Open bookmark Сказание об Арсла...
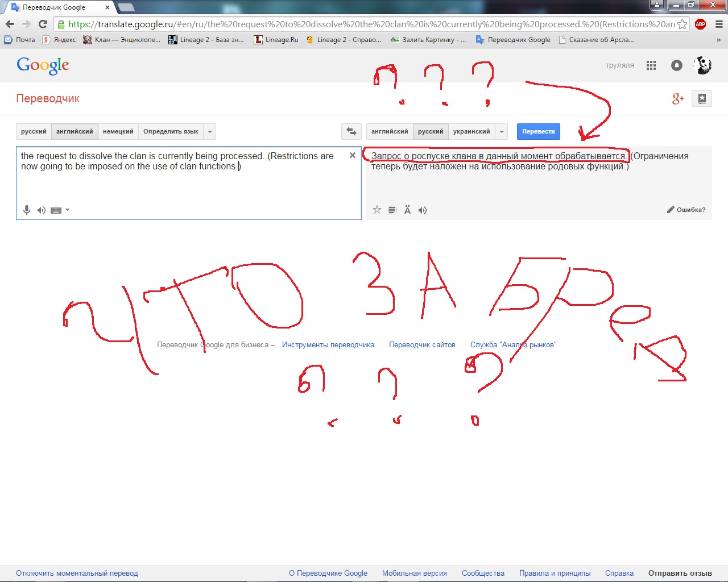The height and width of the screenshot is (582, 728). coord(596,40)
